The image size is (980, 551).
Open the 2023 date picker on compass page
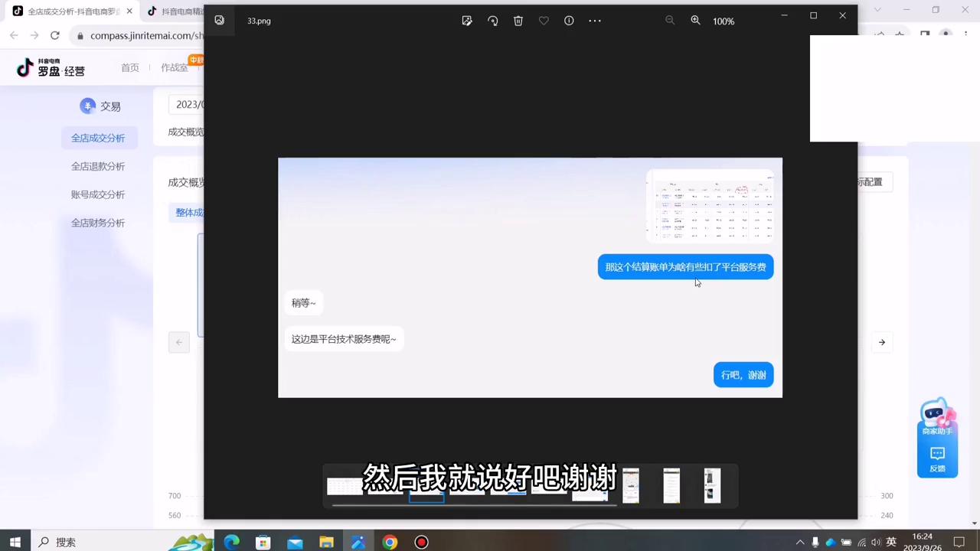[x=190, y=104]
